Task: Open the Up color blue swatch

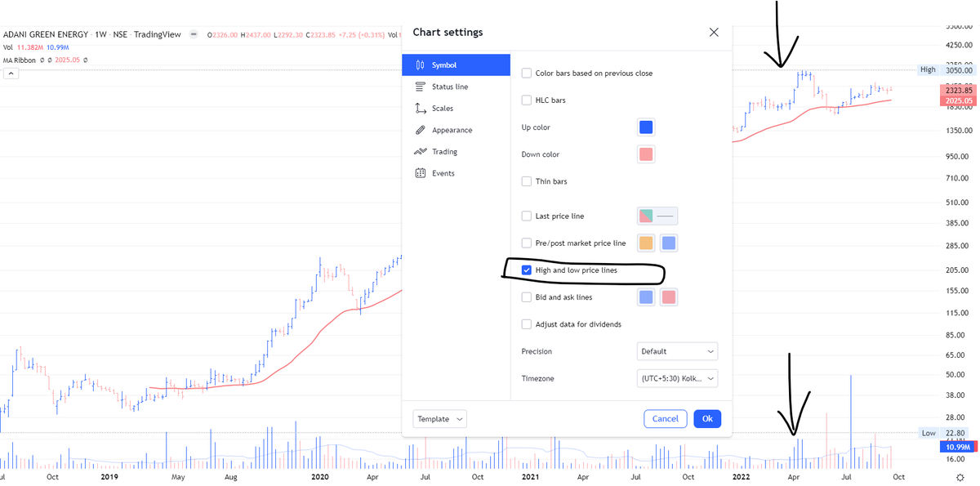Action: coord(646,127)
